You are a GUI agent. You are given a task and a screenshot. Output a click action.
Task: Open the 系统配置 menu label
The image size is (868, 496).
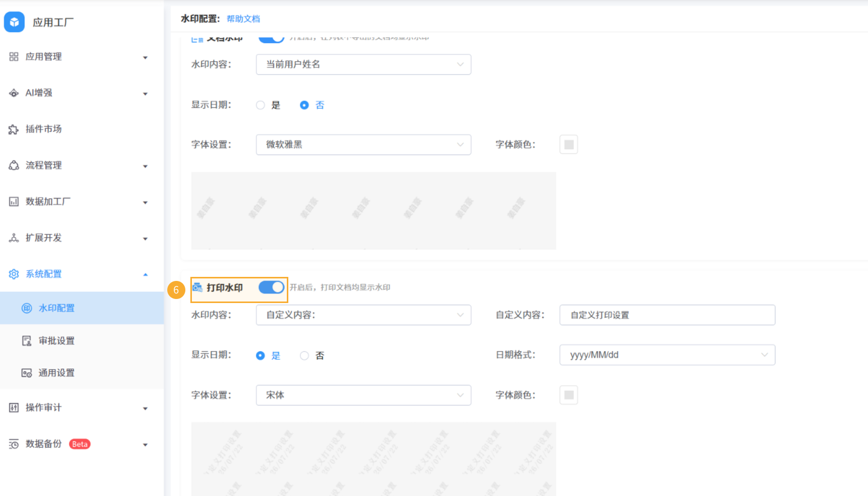pos(44,274)
